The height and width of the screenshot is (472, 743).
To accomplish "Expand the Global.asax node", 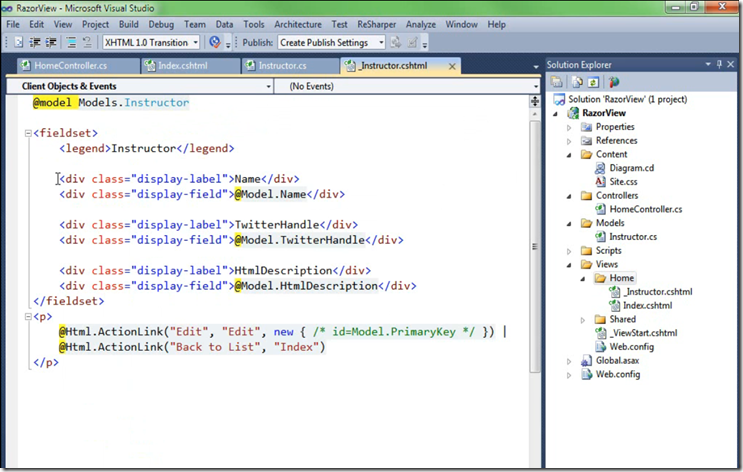I will (569, 361).
